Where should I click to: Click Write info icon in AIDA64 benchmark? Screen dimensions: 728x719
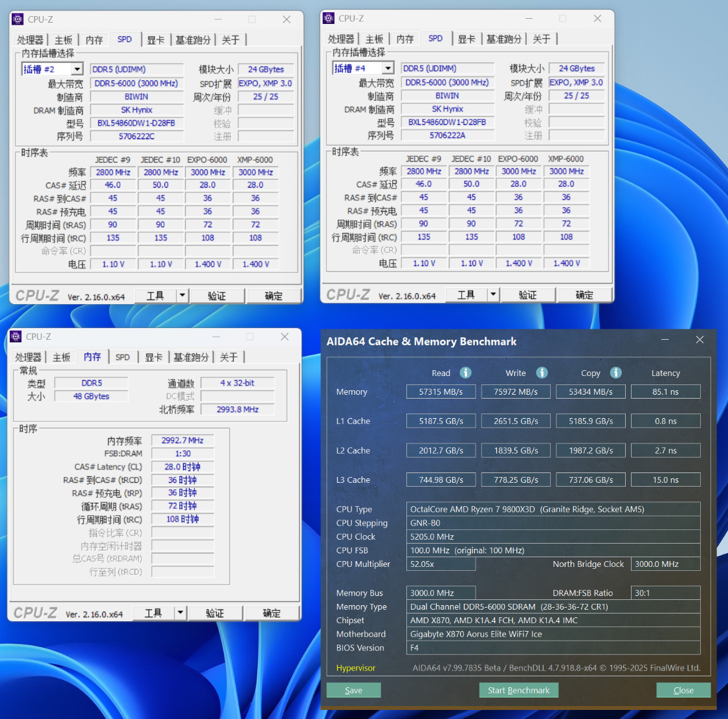click(542, 373)
